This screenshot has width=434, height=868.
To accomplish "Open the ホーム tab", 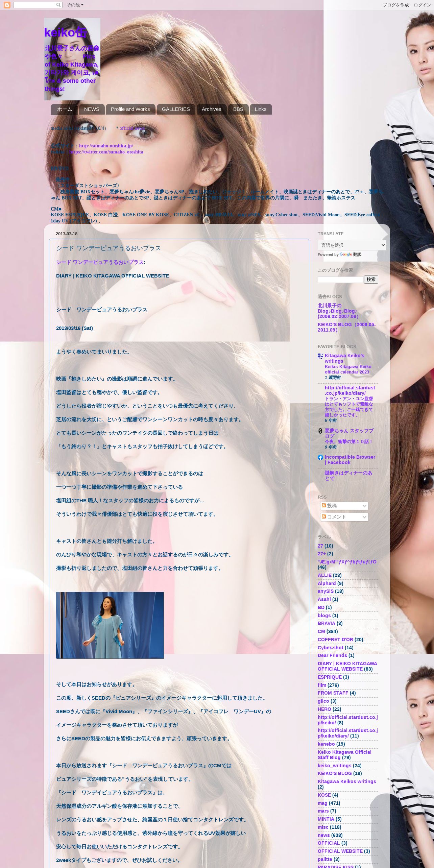I will pyautogui.click(x=64, y=109).
